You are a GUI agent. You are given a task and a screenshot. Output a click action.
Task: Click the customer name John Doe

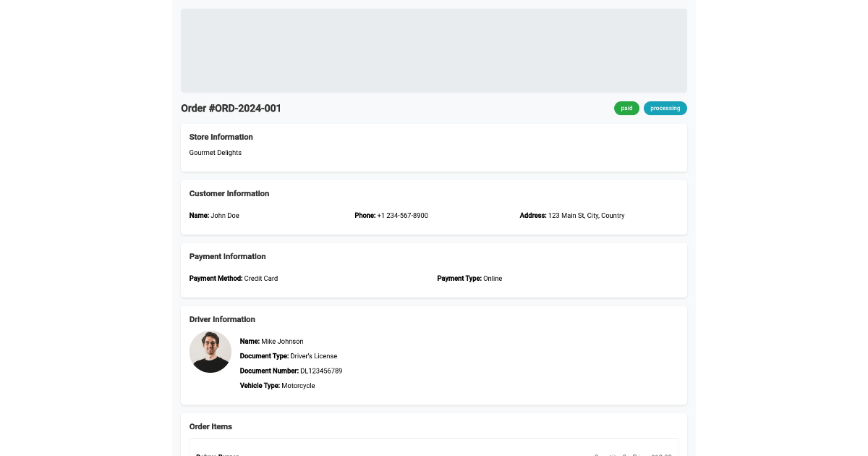point(224,216)
